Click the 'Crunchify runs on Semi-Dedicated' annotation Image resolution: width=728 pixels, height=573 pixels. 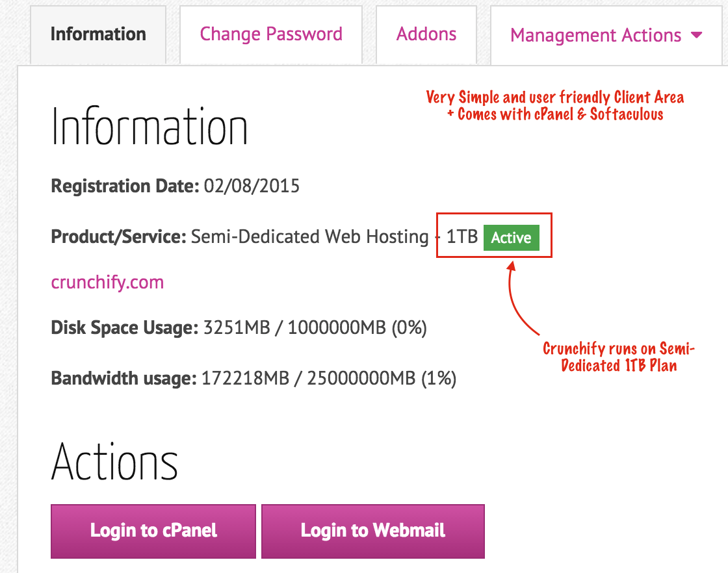(618, 357)
